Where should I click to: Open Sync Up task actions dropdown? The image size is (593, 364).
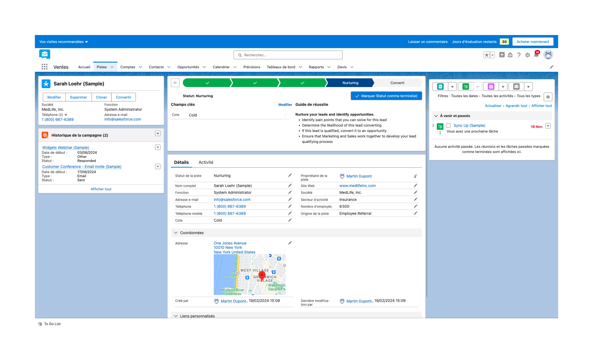click(x=548, y=126)
